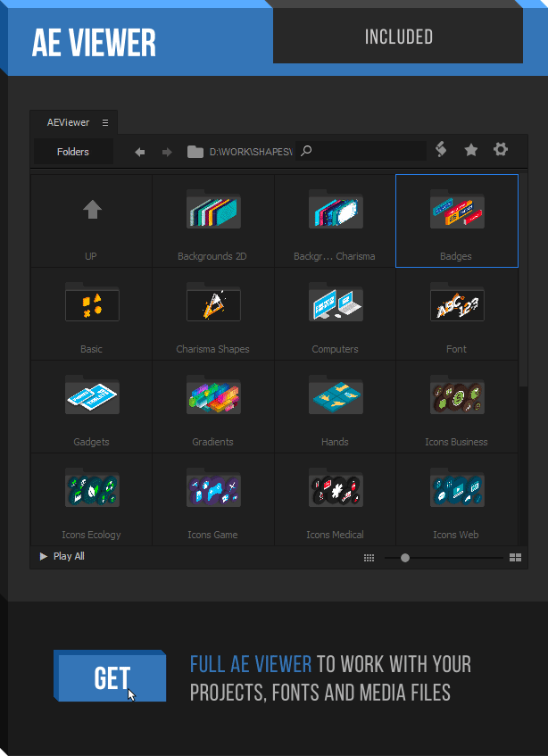
Task: Click the lightning bolt icon in the toolbar
Action: [440, 150]
